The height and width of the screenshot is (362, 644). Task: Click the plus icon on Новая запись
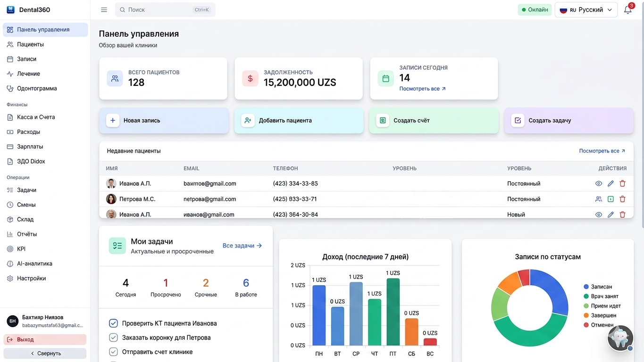tap(113, 121)
